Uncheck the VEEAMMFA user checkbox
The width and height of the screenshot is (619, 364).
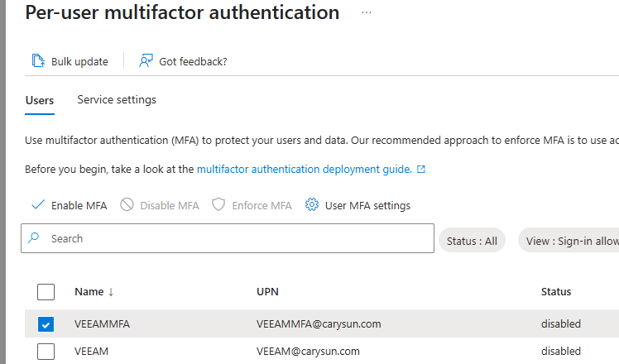click(x=46, y=324)
